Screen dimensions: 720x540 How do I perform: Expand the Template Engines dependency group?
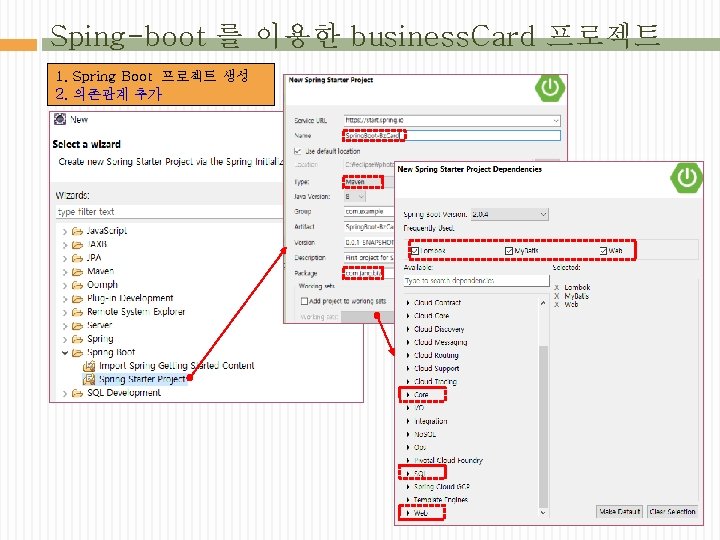pos(408,500)
